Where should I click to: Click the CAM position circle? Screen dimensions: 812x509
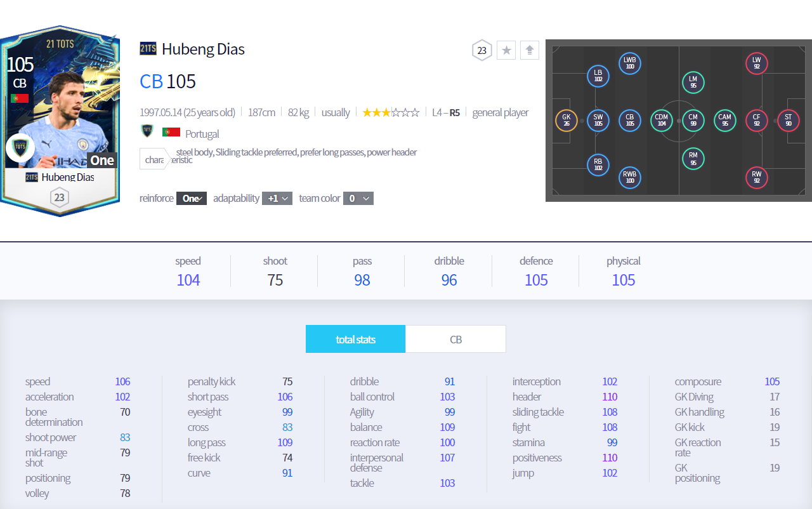coord(724,120)
